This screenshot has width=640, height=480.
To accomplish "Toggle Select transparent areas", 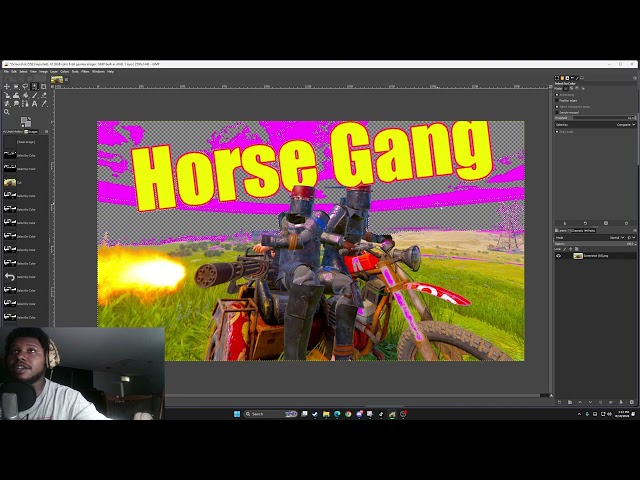I will [x=557, y=107].
